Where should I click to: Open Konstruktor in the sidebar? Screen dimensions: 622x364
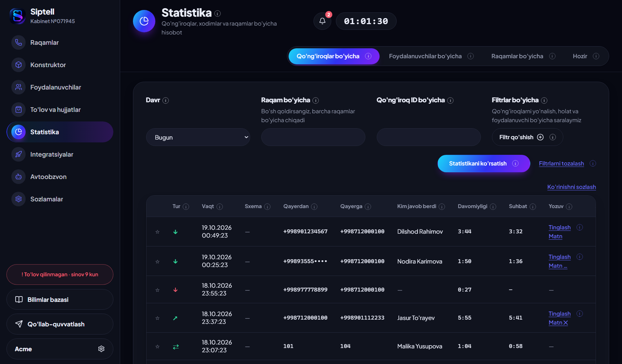(x=60, y=65)
